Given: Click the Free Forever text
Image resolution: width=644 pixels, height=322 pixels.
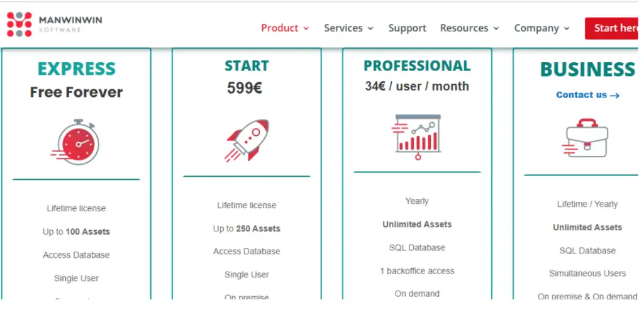Looking at the screenshot, I should (x=76, y=92).
